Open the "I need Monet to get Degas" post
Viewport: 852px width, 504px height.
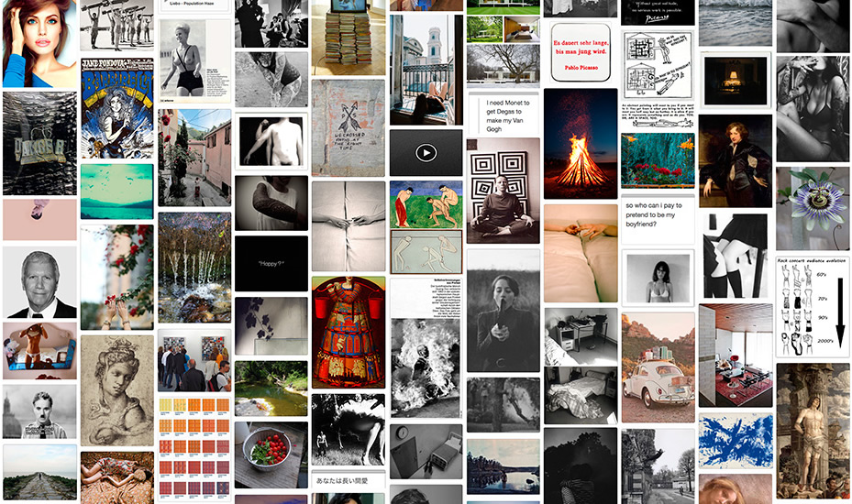pyautogui.click(x=503, y=114)
